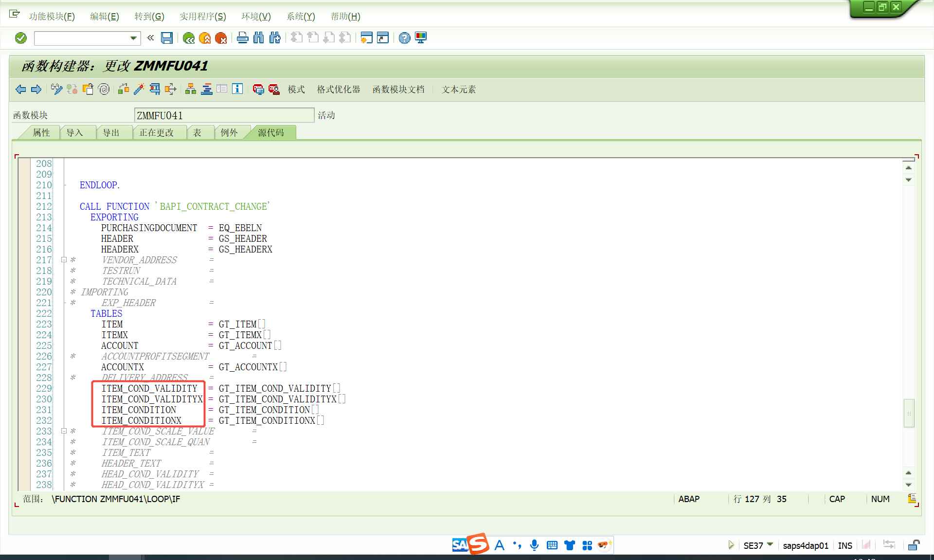This screenshot has width=934, height=560.
Task: Click the 格式优化器 button
Action: [x=339, y=90]
